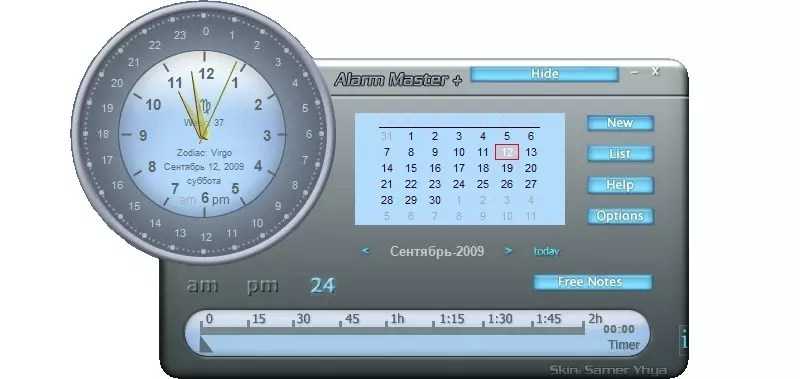This screenshot has height=379, width=800.
Task: Click the Hide button
Action: 544,74
